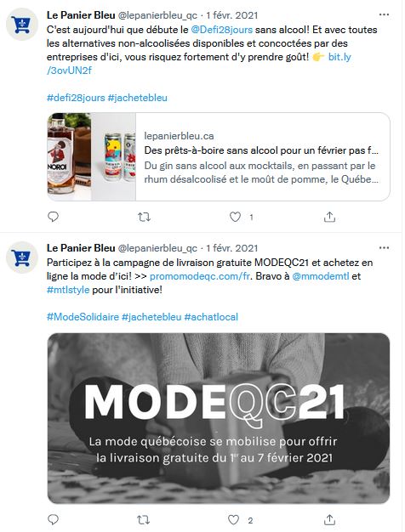The image size is (405, 532).
Task: View the MODEQC21 promotional image
Action: (x=219, y=418)
